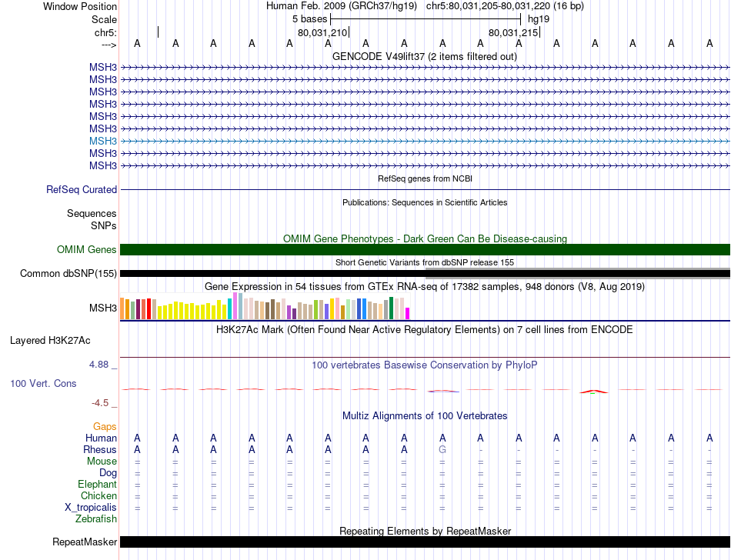Open the 100 Vert. Cons track label
The height and width of the screenshot is (560, 731).
(43, 383)
